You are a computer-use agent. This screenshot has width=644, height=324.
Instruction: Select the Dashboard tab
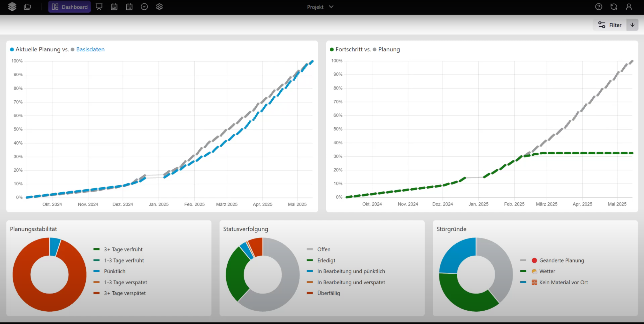click(69, 7)
